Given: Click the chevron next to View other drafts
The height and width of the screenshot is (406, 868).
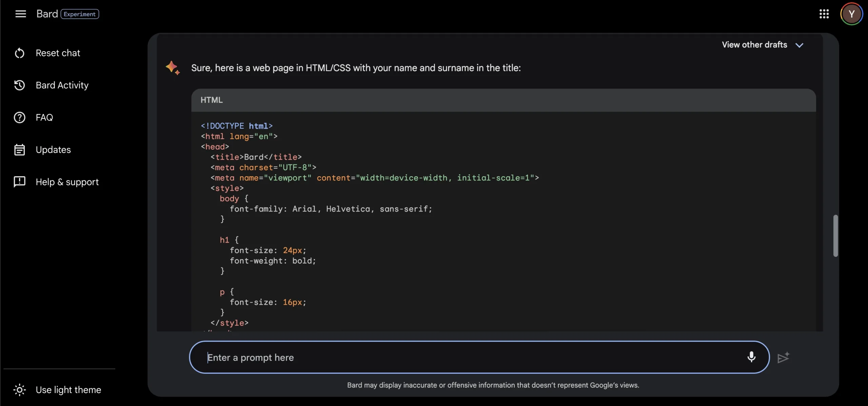Looking at the screenshot, I should point(800,45).
